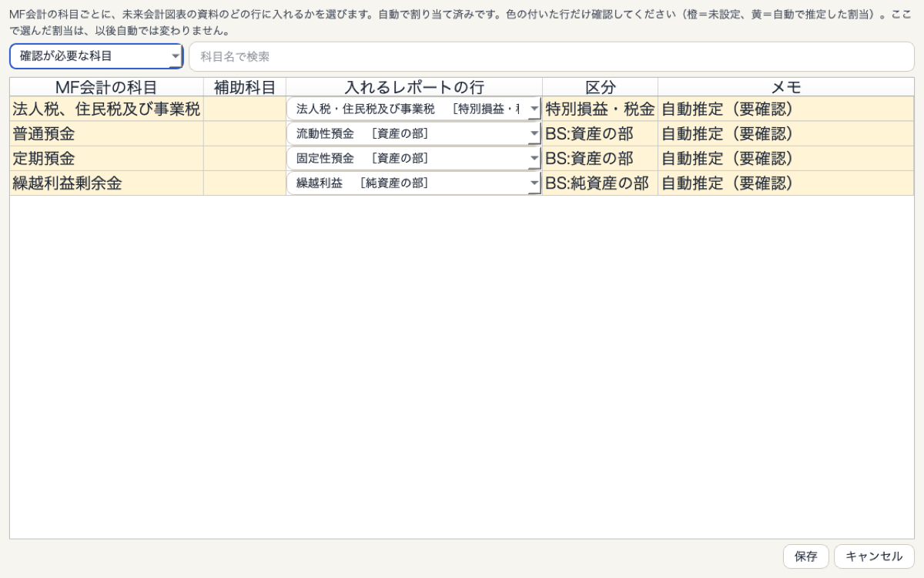Open the 確認が必要な科目 filter dropdown

tap(96, 56)
